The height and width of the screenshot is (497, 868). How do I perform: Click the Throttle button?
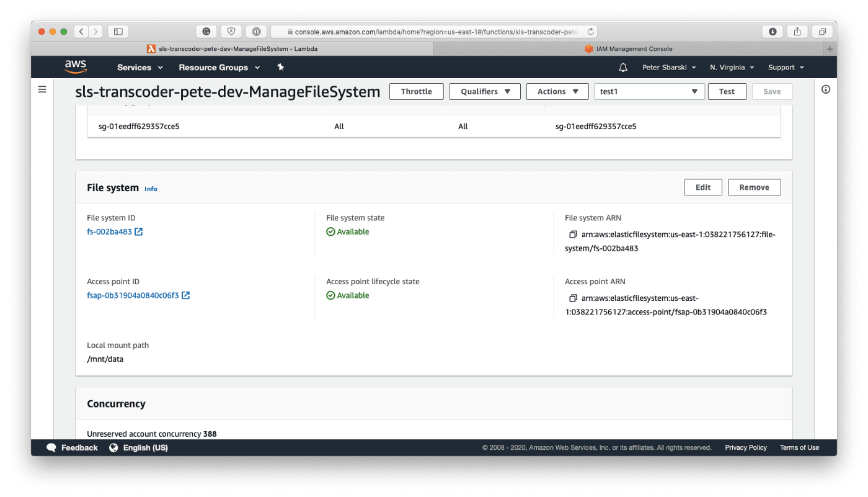point(417,91)
